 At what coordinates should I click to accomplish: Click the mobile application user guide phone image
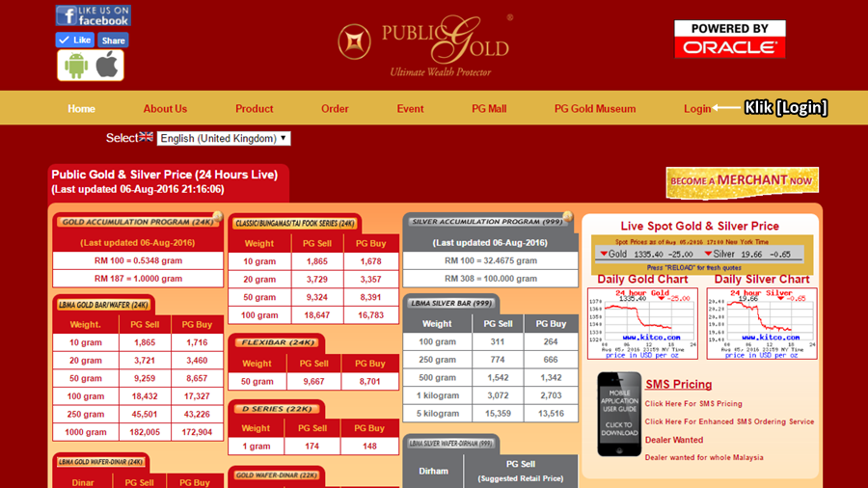tap(619, 414)
